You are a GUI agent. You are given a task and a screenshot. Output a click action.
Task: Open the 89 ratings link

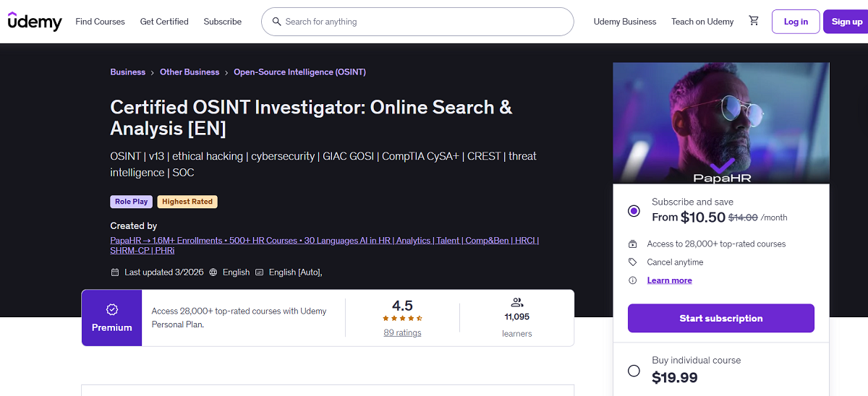tap(402, 333)
